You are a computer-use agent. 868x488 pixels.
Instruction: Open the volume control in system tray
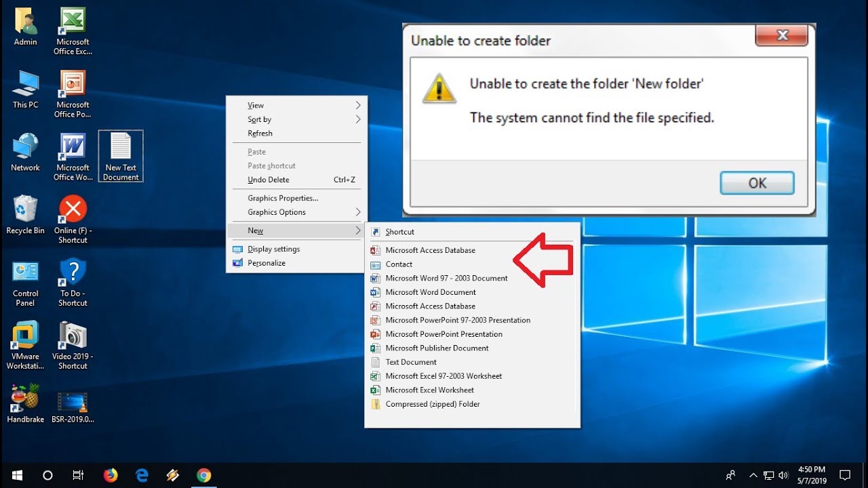coord(783,475)
